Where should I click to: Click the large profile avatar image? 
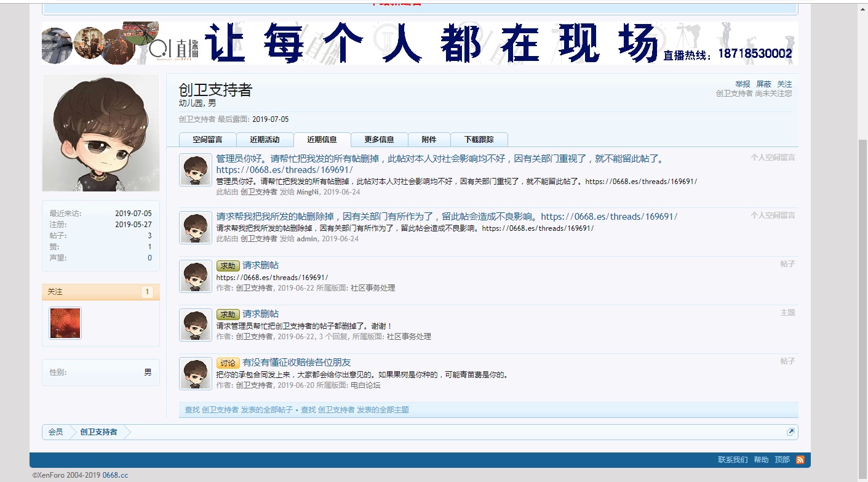coord(101,133)
